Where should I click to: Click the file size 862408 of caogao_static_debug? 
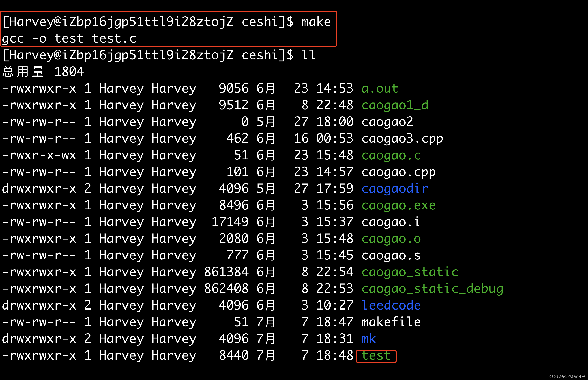(226, 289)
